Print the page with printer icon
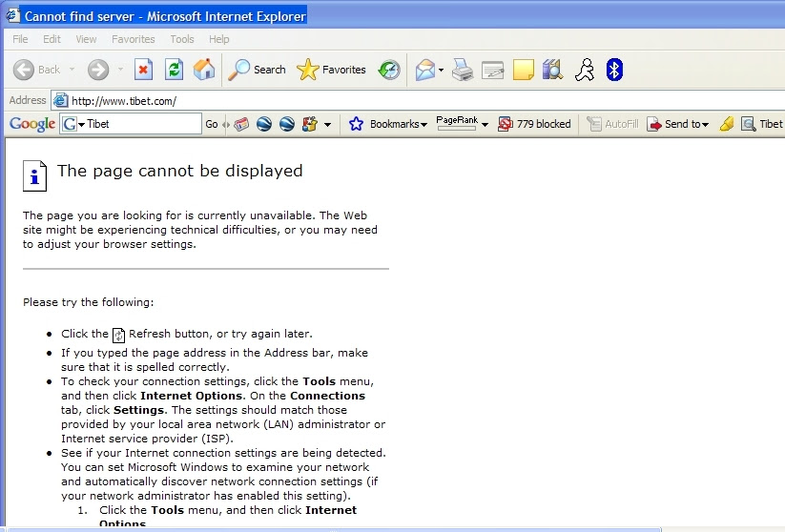 (x=462, y=70)
